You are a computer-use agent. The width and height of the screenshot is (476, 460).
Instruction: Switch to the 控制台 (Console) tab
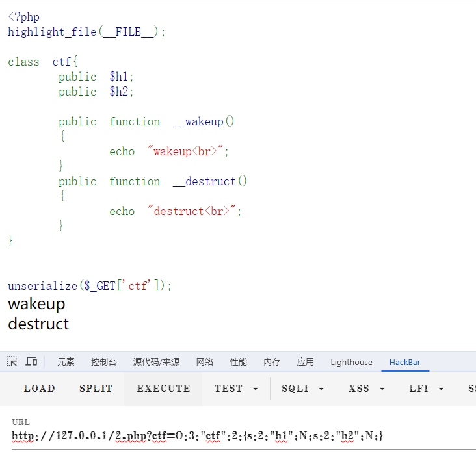tap(104, 363)
